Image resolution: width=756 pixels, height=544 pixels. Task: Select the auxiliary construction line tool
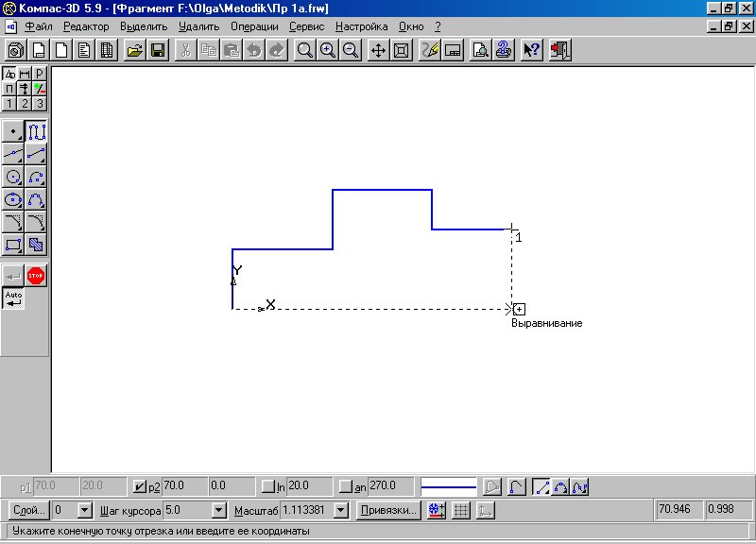click(13, 154)
